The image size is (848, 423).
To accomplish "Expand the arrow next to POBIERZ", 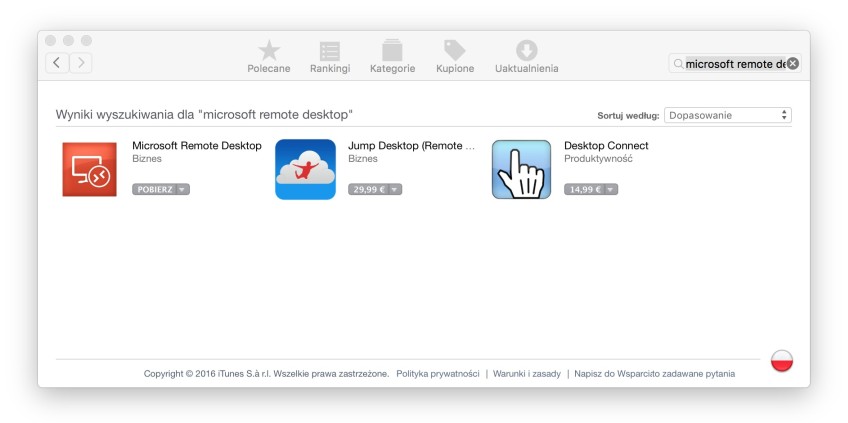I will [x=183, y=189].
